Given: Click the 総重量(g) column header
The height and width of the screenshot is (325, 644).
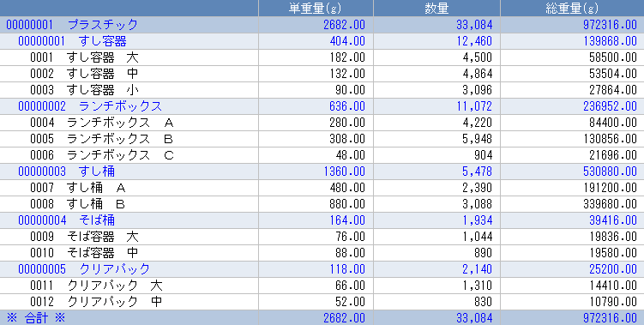Looking at the screenshot, I should tap(572, 9).
